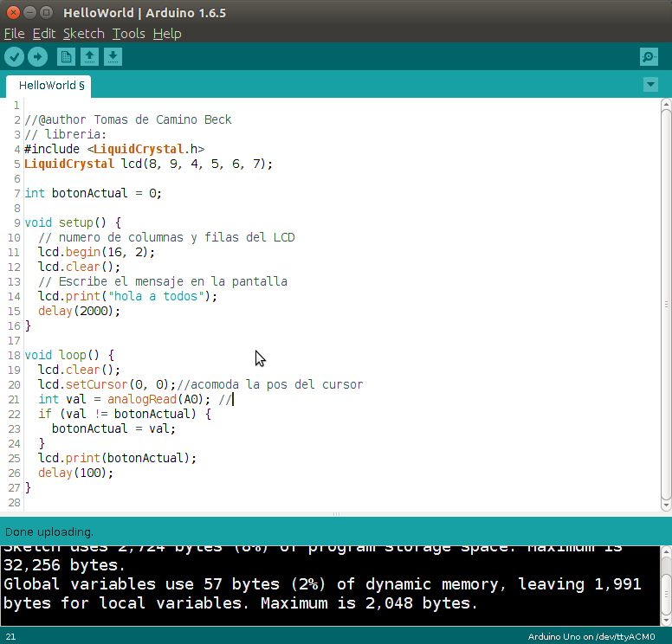Screen dimensions: 672x644
Task: Click the 'Global variables use 57 bytes' console line
Action: [x=322, y=584]
